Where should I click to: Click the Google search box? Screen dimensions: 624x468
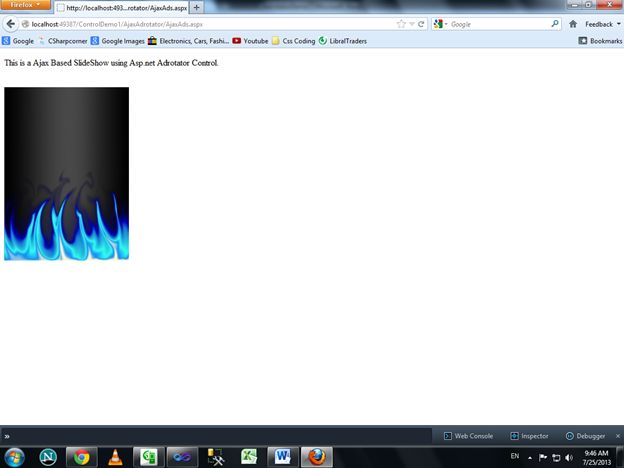[x=499, y=24]
